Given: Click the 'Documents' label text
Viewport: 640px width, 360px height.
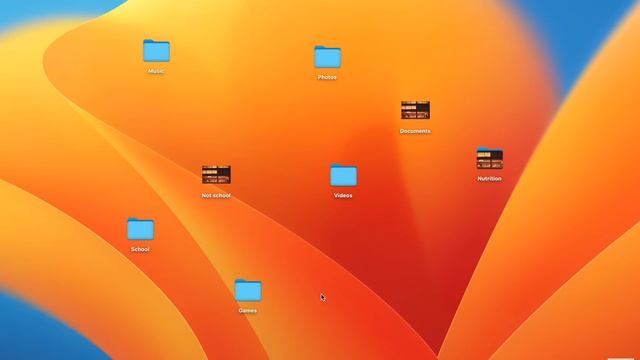Looking at the screenshot, I should click(415, 131).
